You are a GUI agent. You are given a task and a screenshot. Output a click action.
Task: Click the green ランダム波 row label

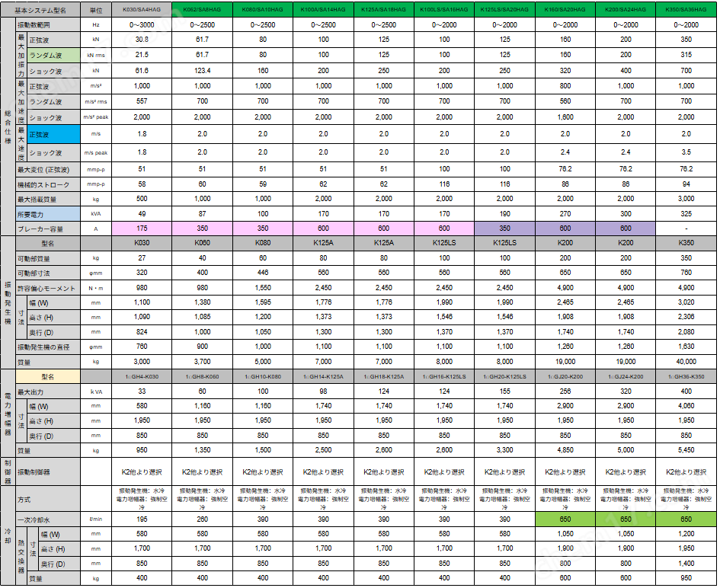point(54,55)
